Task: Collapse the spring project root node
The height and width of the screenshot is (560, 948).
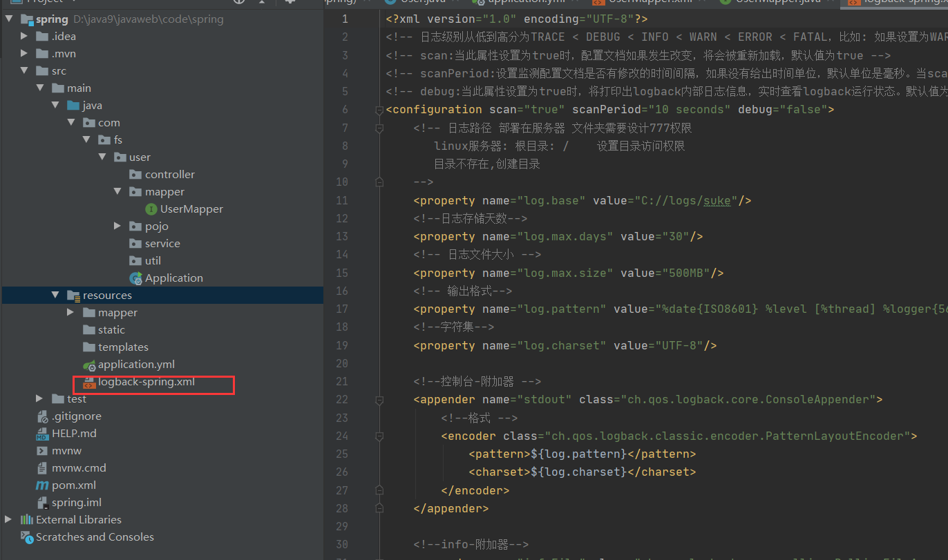Action: point(9,19)
